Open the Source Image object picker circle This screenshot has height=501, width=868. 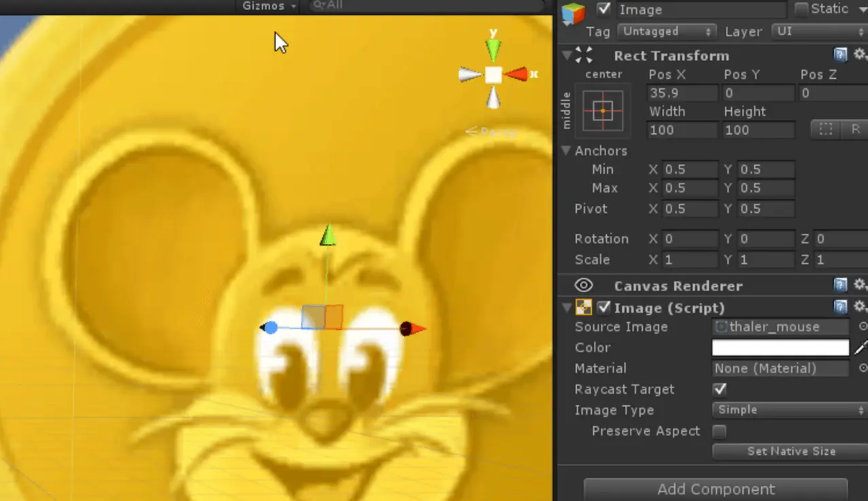[x=863, y=327]
